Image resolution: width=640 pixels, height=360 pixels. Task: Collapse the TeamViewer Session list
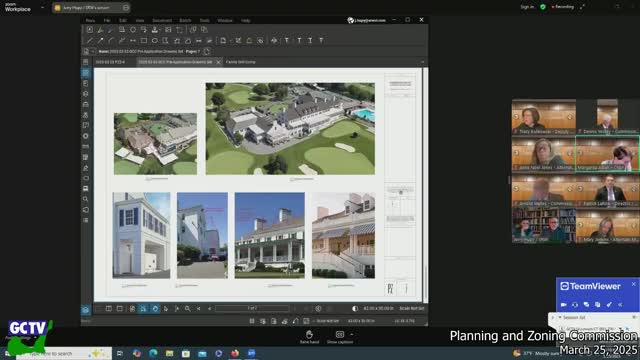tap(560, 317)
